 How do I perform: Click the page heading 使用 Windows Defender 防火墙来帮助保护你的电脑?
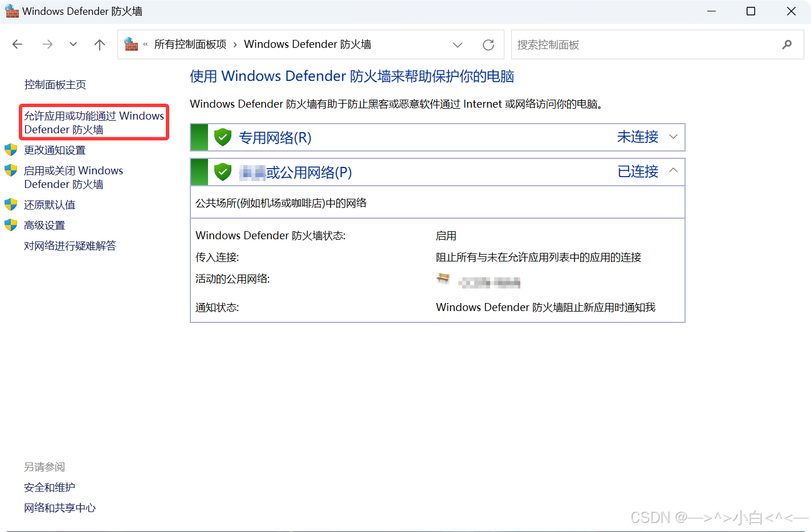pos(352,76)
